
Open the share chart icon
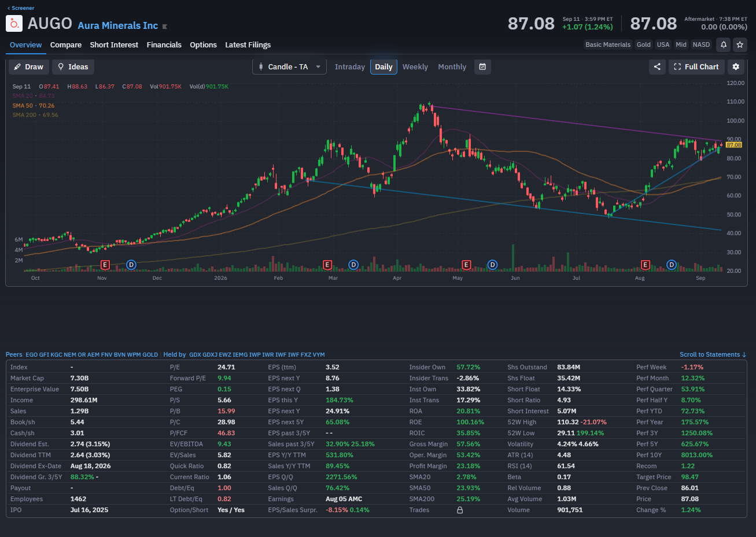[x=657, y=66]
